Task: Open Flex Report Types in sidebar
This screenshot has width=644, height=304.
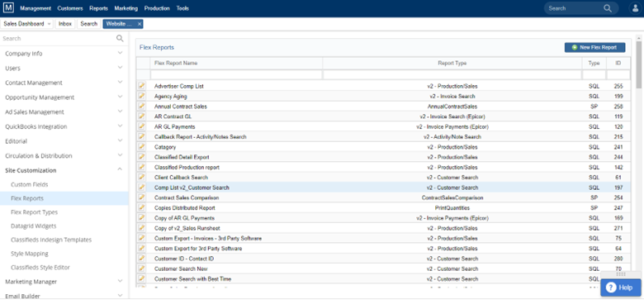Action: tap(35, 212)
